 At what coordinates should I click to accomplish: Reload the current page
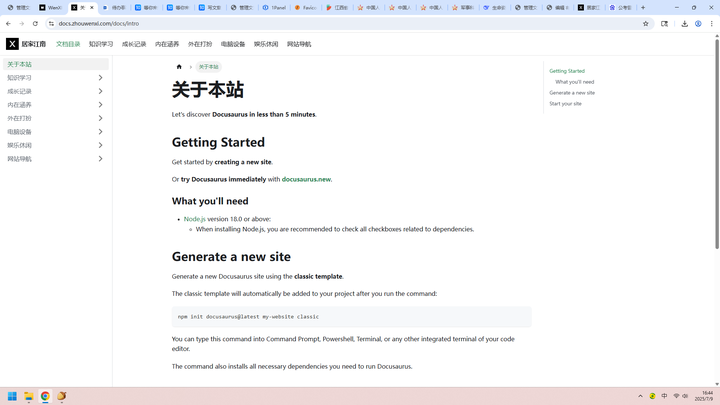point(35,23)
